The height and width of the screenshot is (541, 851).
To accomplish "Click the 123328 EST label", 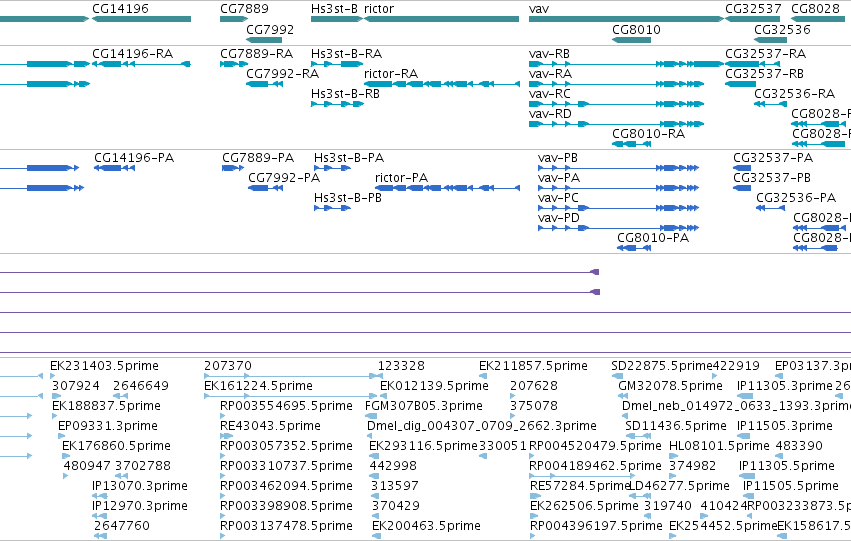I will [x=401, y=366].
